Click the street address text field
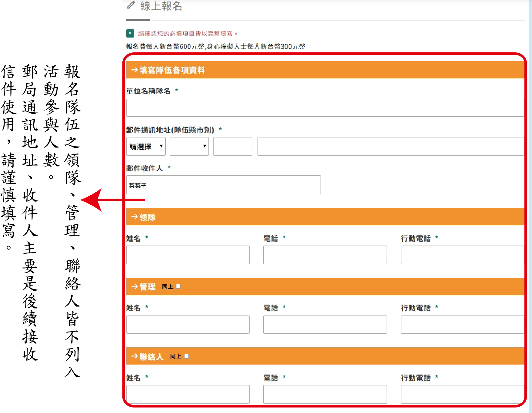Image resolution: width=532 pixels, height=413 pixels. 391,146
